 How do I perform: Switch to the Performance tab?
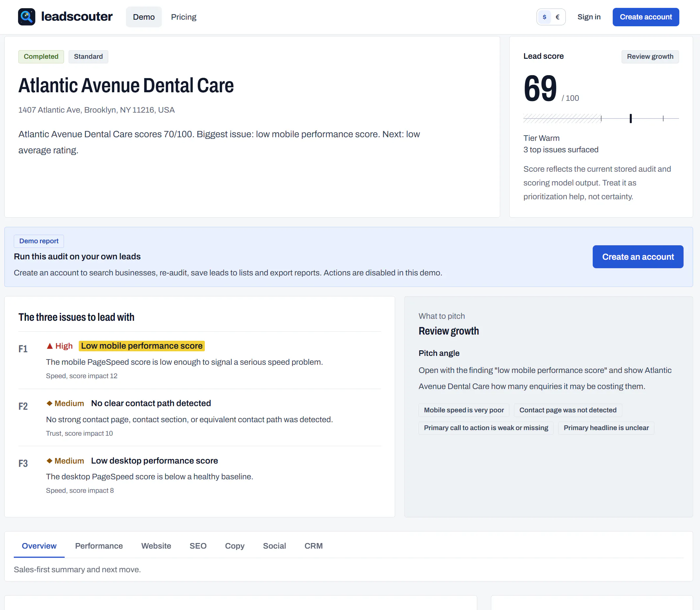click(x=99, y=546)
